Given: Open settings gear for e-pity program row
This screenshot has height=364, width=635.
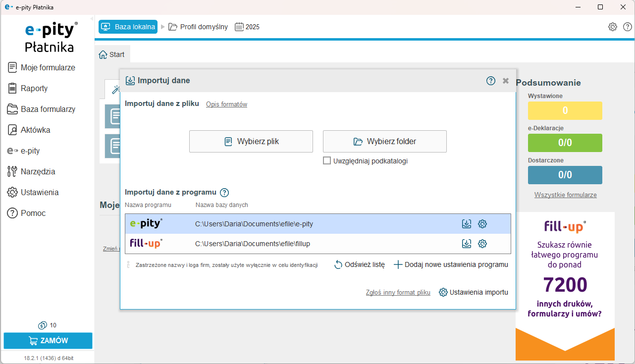Looking at the screenshot, I should tap(482, 224).
